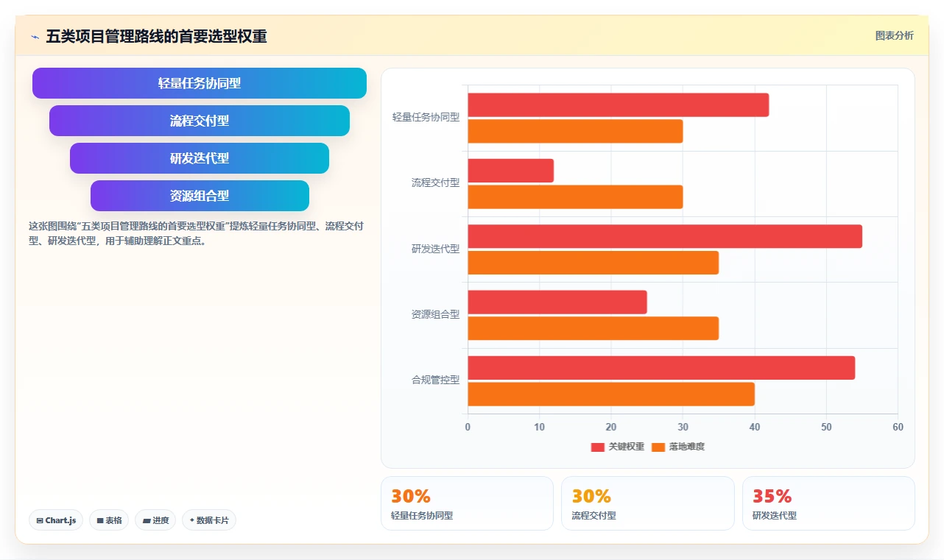The height and width of the screenshot is (560, 944).
Task: Click the title 五类项目管理路线的首要选型权重
Action: pos(156,36)
